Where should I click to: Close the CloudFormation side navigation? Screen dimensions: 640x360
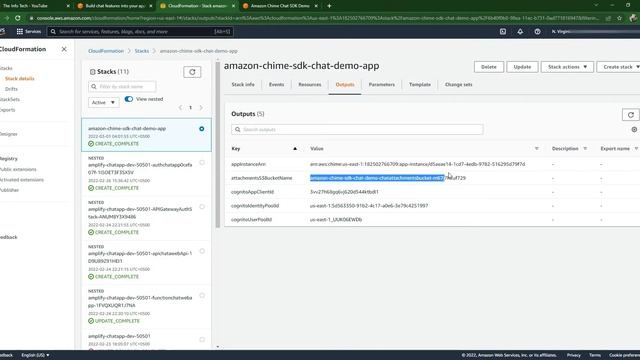tap(64, 49)
